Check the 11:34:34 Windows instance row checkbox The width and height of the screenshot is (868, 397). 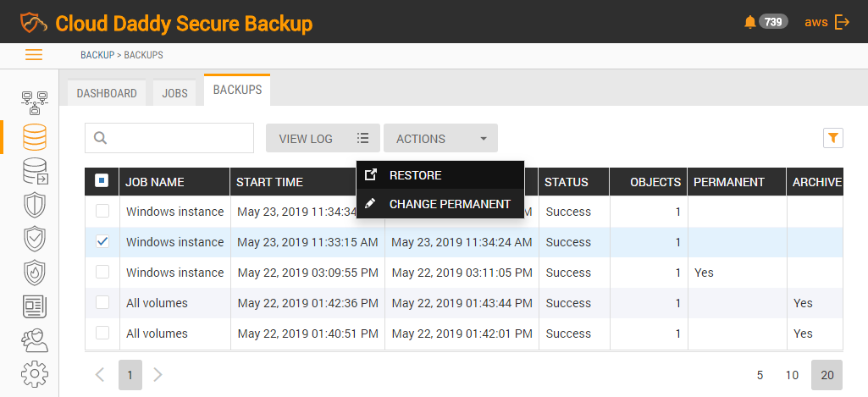point(102,211)
